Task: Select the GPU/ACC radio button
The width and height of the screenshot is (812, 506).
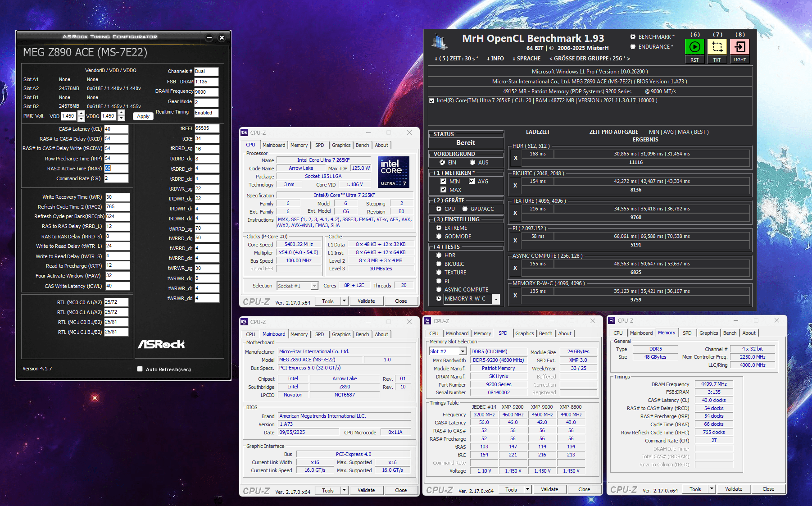Action: tap(465, 209)
